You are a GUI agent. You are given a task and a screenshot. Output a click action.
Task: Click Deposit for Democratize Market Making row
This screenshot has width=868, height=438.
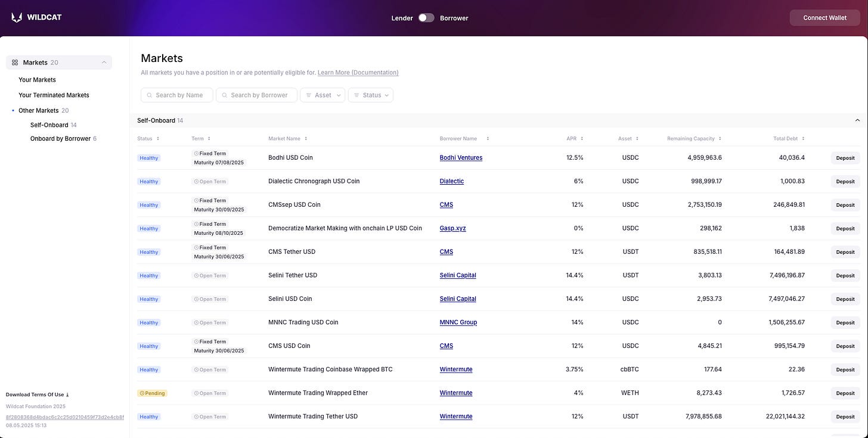[845, 229]
